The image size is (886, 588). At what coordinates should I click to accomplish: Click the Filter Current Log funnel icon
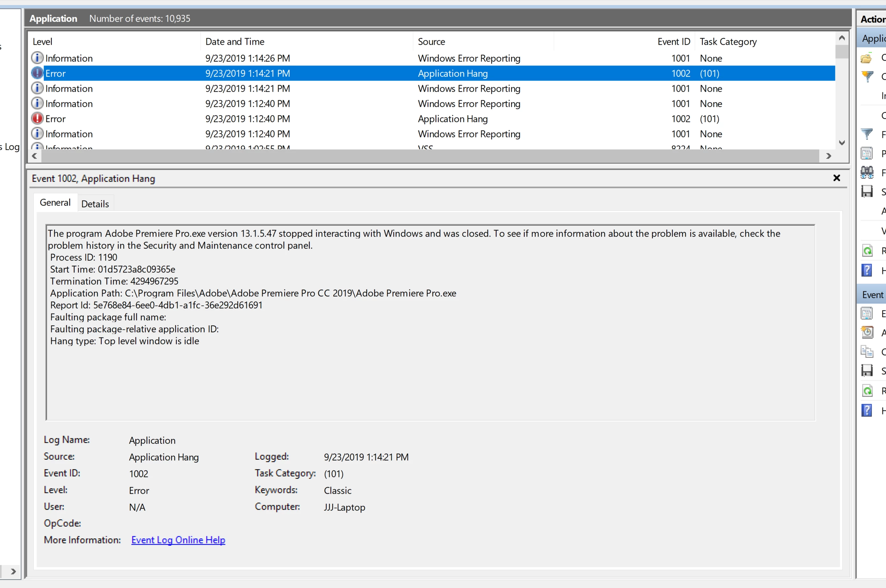867,134
